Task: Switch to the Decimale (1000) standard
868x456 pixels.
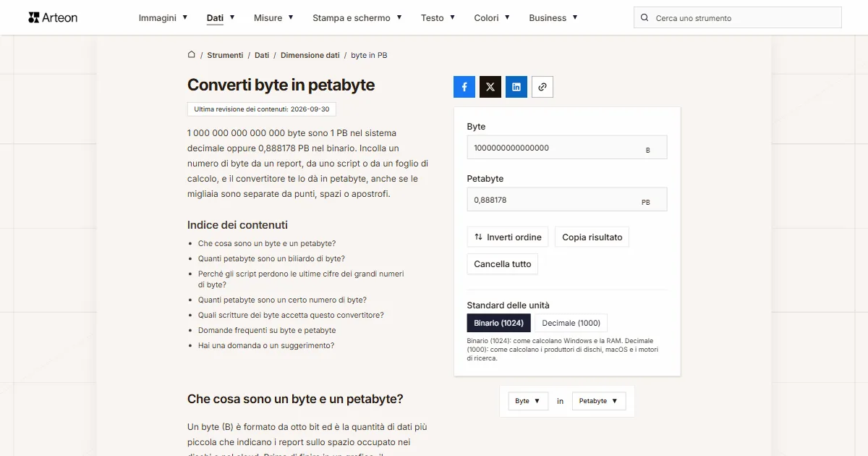Action: coord(571,323)
